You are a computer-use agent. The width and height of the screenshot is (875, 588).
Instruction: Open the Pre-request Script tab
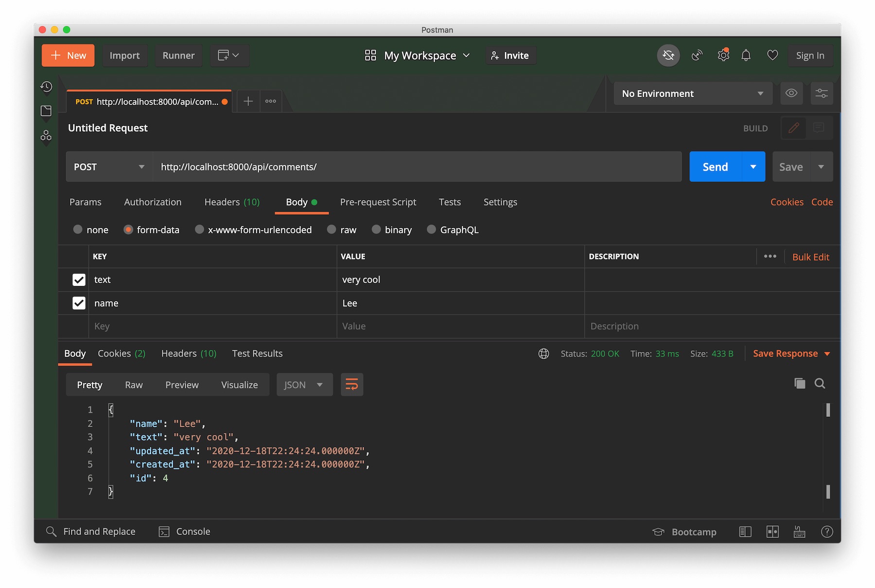click(378, 202)
